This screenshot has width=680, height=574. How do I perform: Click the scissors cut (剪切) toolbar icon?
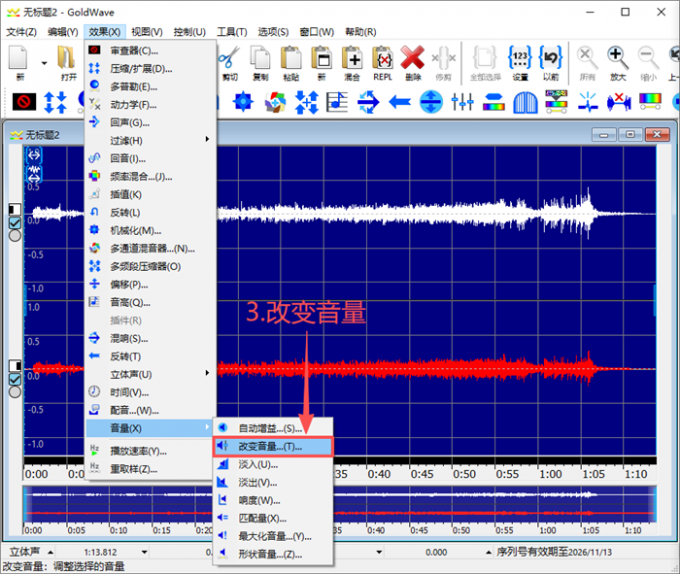[x=229, y=58]
